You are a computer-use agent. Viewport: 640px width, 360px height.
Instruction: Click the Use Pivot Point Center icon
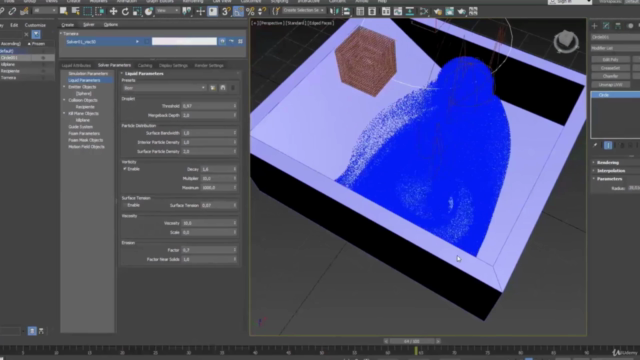(x=187, y=11)
